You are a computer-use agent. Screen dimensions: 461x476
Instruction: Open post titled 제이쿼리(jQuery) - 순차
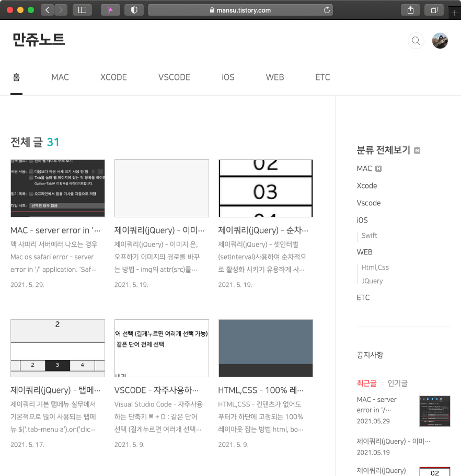point(263,230)
